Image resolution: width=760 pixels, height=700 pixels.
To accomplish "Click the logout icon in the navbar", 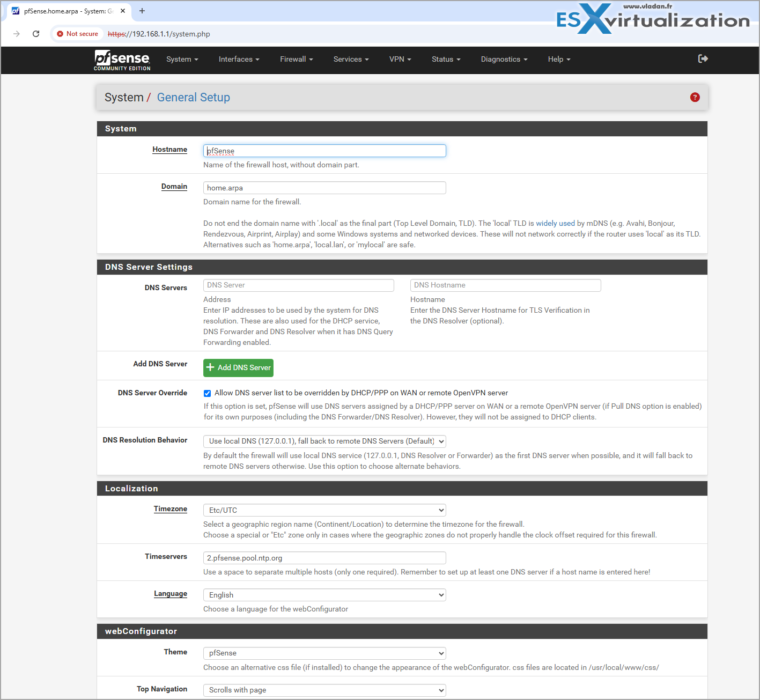I will tap(703, 59).
